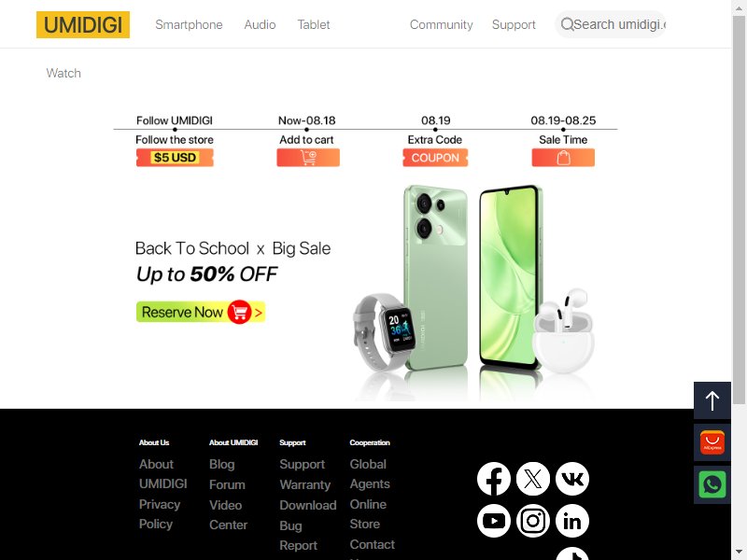Click the back-to-top arrow button
Screen dimensions: 747x560
point(712,400)
